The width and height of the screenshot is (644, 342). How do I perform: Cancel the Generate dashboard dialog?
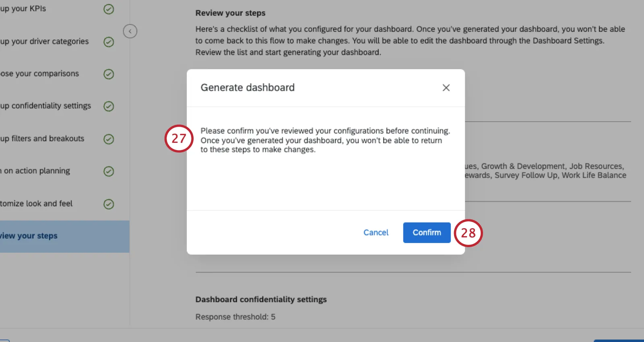pos(376,233)
